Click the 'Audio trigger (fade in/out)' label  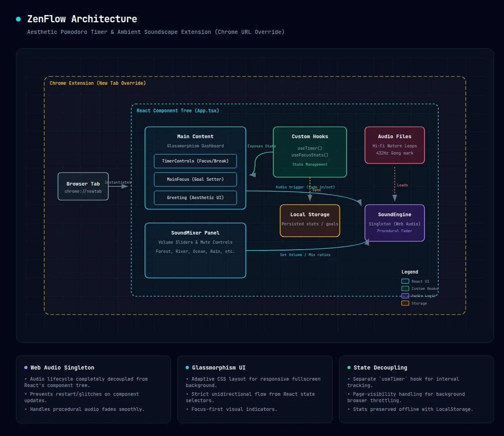pyautogui.click(x=305, y=187)
